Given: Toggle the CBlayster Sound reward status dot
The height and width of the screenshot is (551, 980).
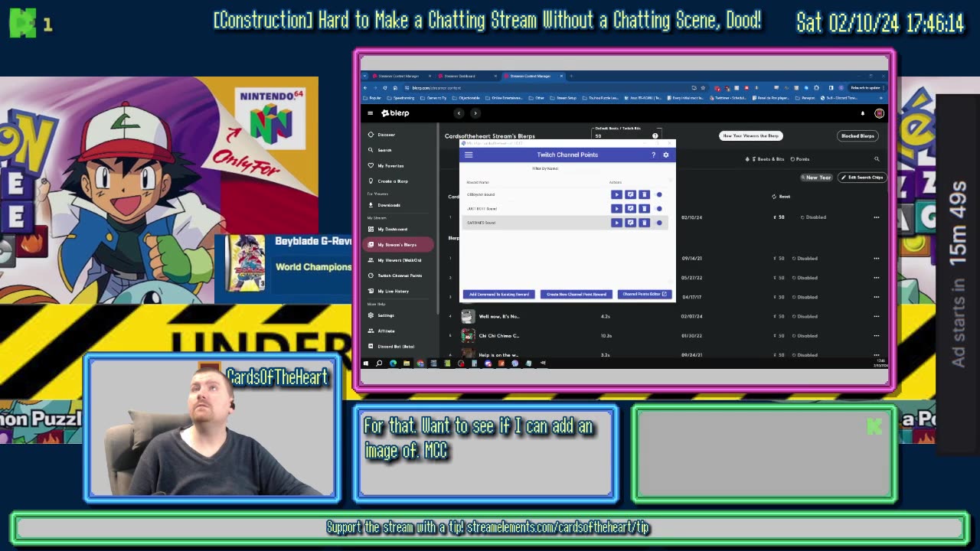Looking at the screenshot, I should [x=659, y=194].
